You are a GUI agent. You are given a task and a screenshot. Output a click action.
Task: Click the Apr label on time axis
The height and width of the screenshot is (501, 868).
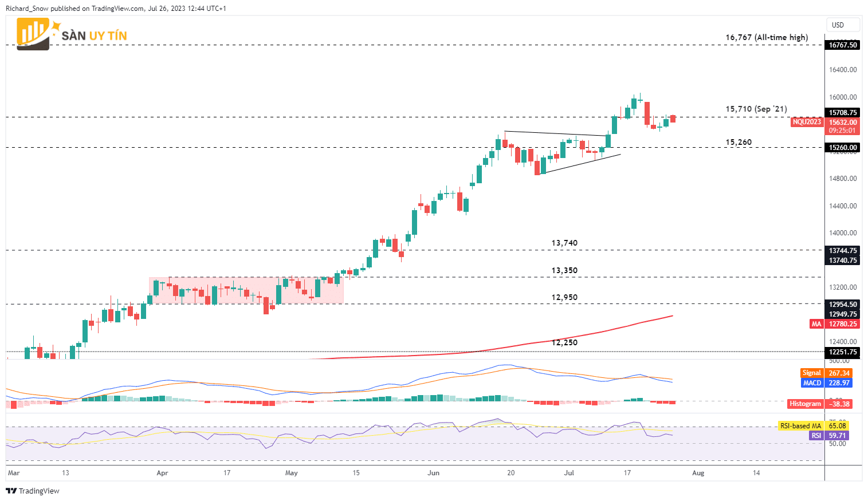pos(162,473)
